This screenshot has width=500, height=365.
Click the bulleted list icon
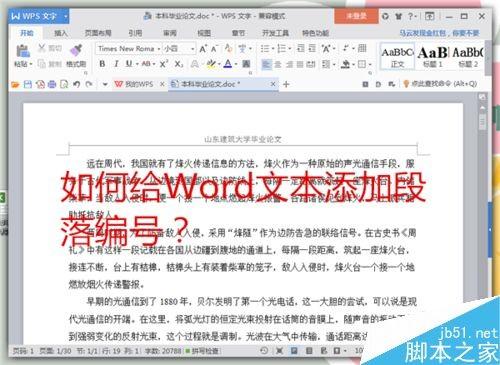coord(265,49)
